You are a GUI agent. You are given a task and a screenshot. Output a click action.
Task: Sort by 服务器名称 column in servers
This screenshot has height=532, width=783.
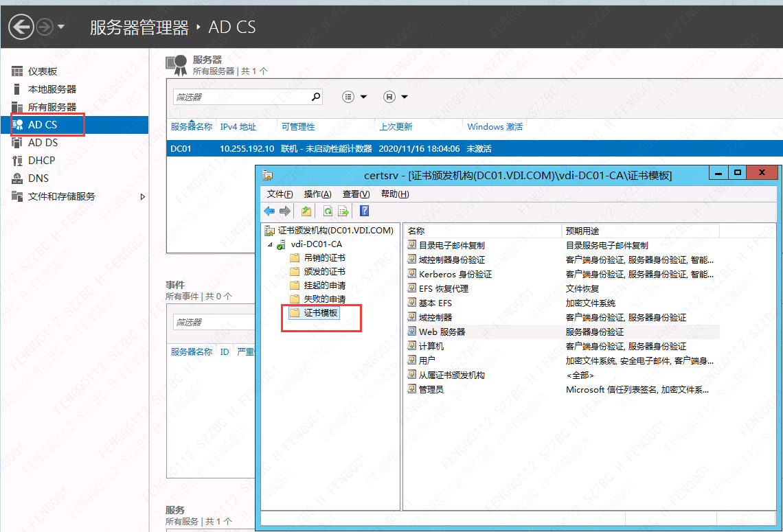[x=191, y=127]
